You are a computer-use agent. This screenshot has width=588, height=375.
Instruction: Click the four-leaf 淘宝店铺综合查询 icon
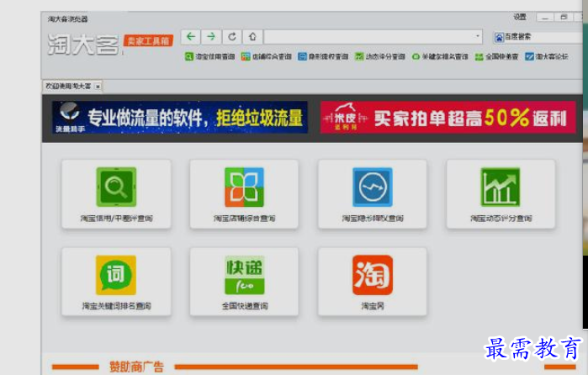[244, 187]
